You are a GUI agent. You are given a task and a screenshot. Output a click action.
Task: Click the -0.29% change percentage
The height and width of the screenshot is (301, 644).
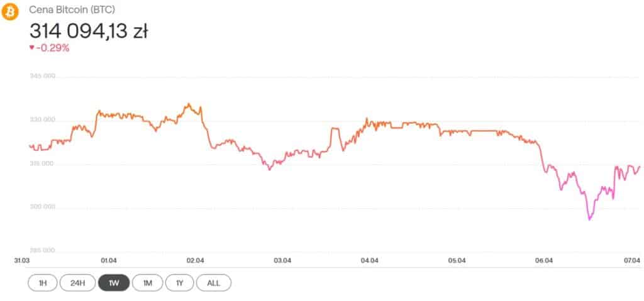pyautogui.click(x=53, y=48)
